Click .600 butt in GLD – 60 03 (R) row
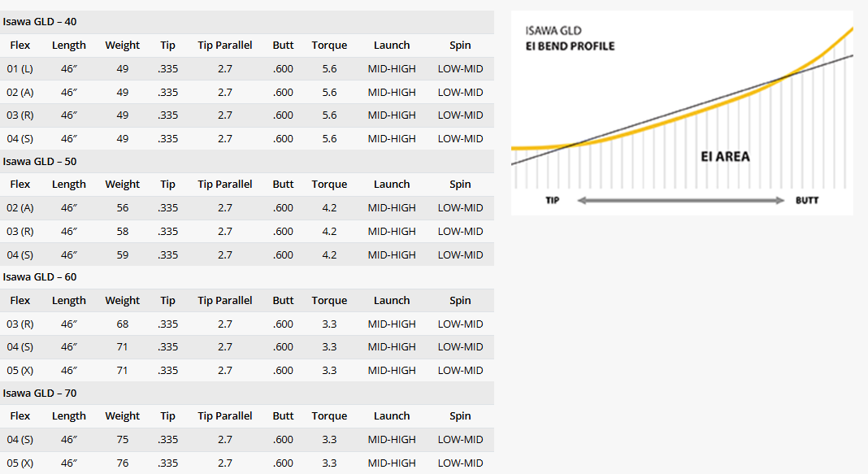The height and width of the screenshot is (474, 868). pyautogui.click(x=283, y=324)
